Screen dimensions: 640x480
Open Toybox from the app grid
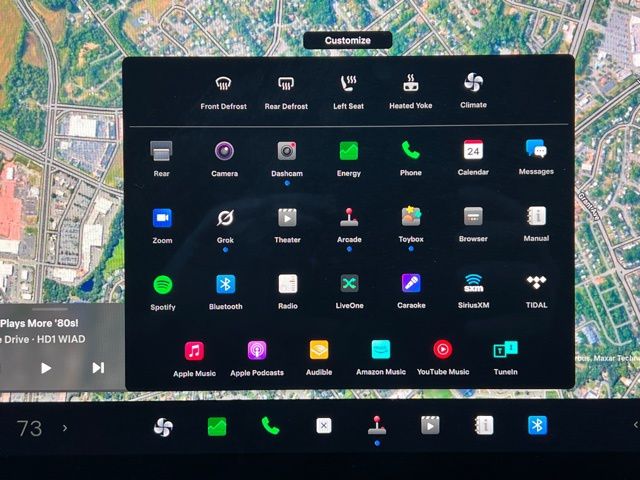[x=411, y=217]
